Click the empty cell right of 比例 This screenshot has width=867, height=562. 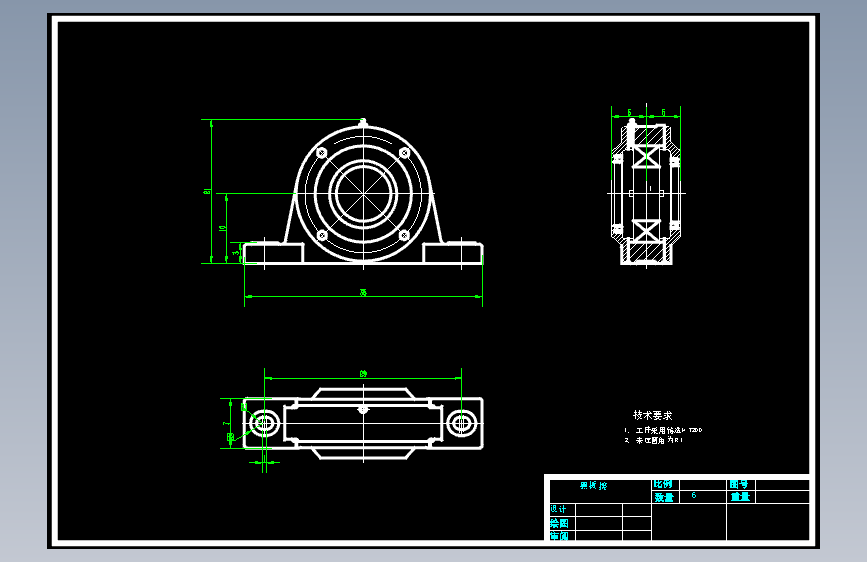pyautogui.click(x=702, y=484)
